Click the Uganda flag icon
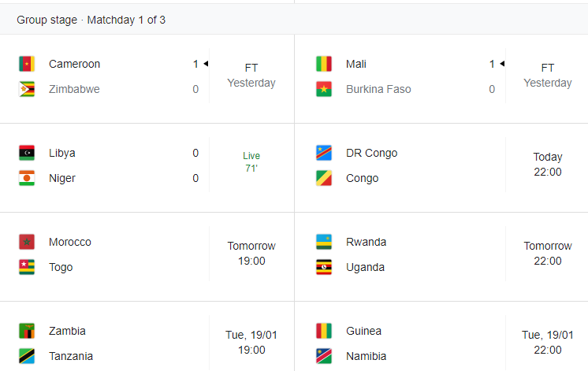 coord(324,267)
